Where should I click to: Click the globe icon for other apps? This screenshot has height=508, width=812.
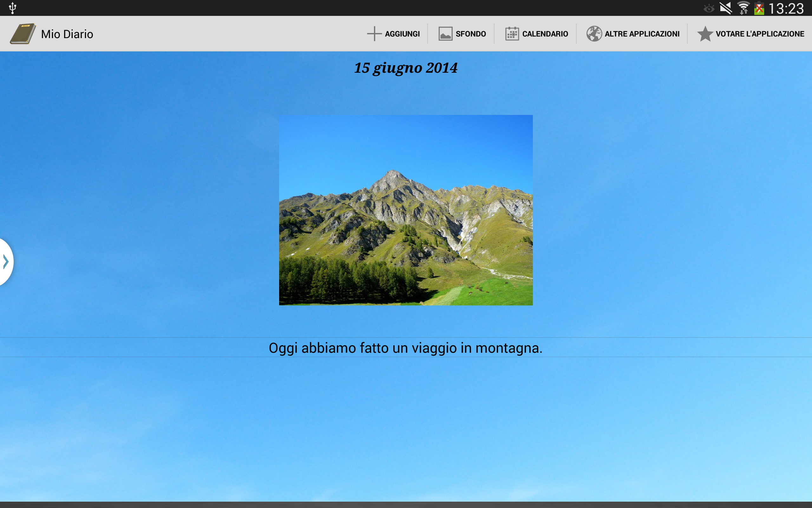[594, 34]
